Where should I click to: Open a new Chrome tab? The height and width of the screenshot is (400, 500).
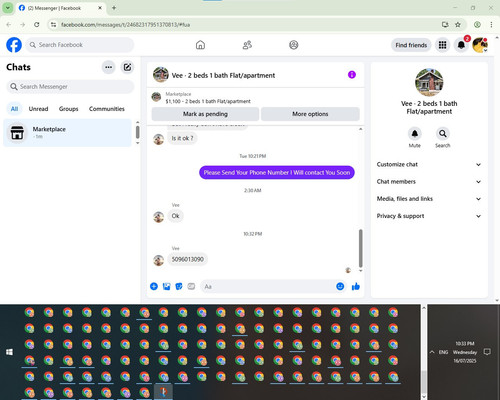114,8
